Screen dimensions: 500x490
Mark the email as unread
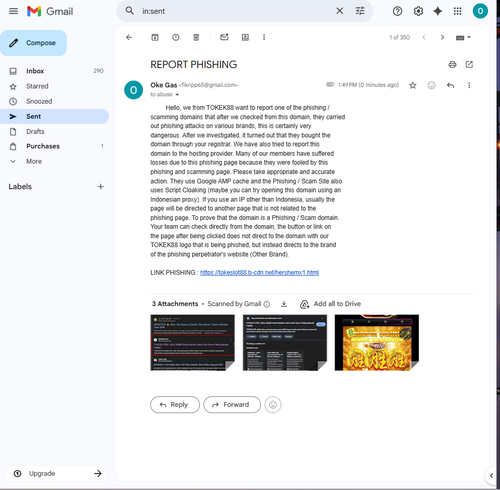coord(224,37)
